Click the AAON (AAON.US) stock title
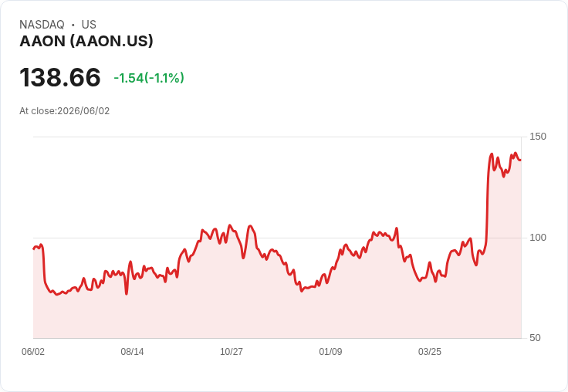Viewport: 568px width, 392px height. click(86, 41)
